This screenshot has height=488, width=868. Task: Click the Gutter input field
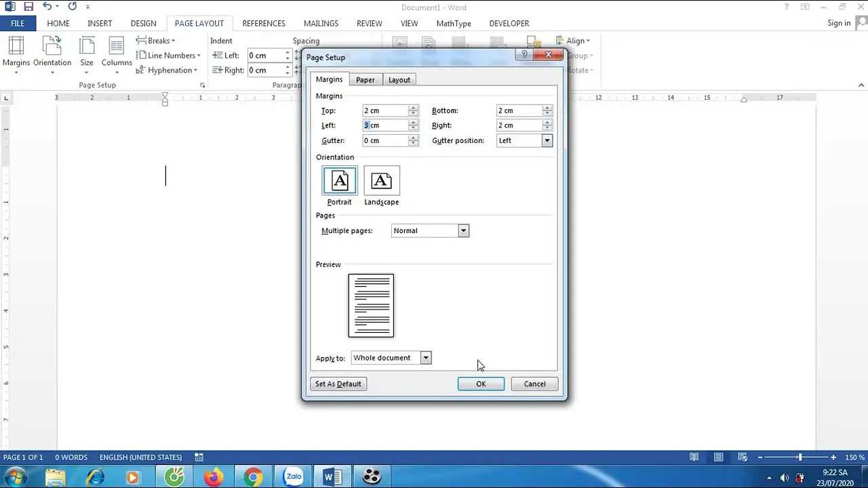point(385,140)
